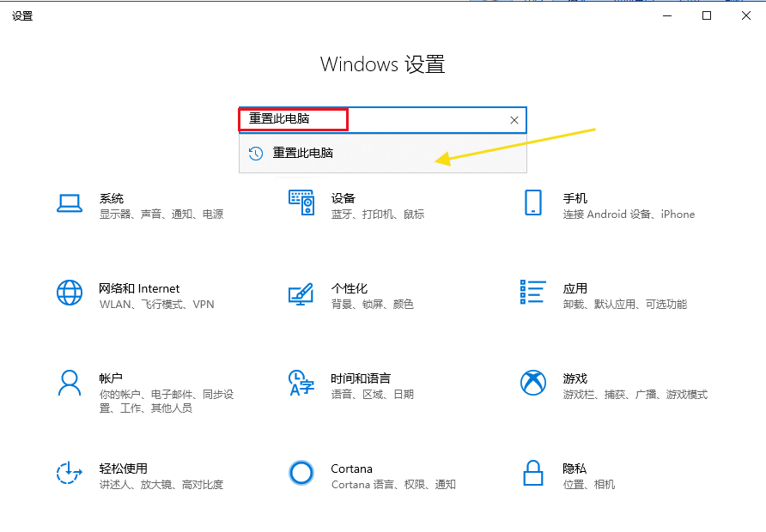Open the 系统 settings title
Image resolution: width=766 pixels, height=532 pixels.
point(112,198)
